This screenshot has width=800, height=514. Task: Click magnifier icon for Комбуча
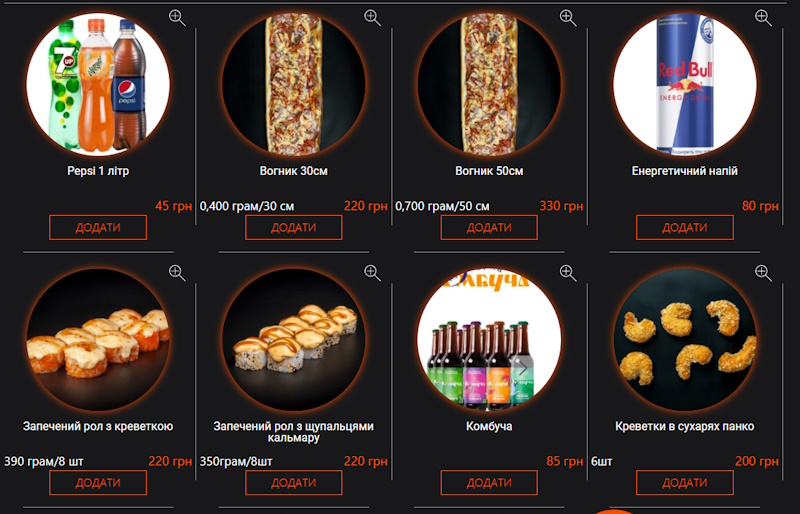click(568, 273)
